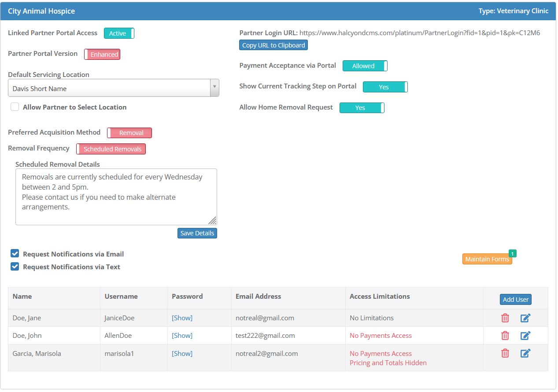The width and height of the screenshot is (558, 392).
Task: Toggle Linked Partner Portal Access off
Action: point(118,33)
